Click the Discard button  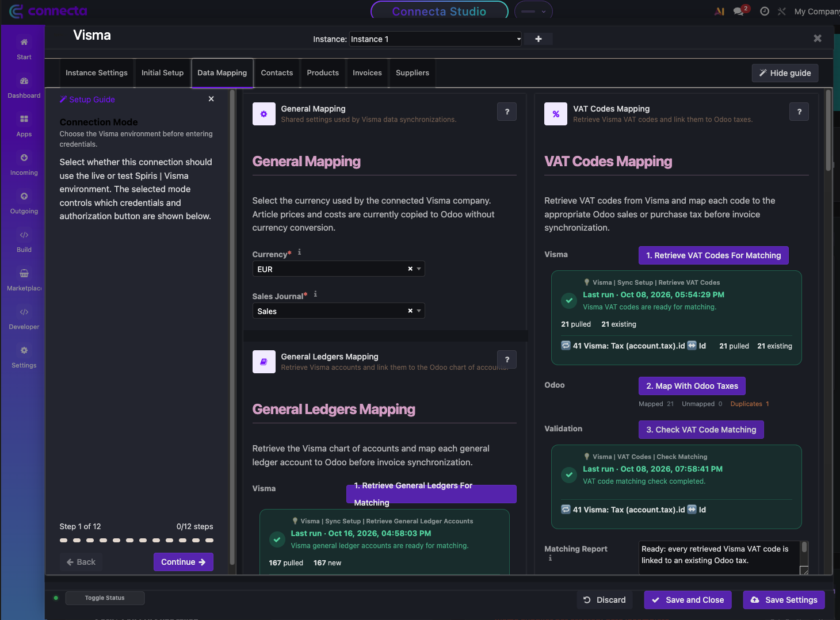(x=605, y=600)
